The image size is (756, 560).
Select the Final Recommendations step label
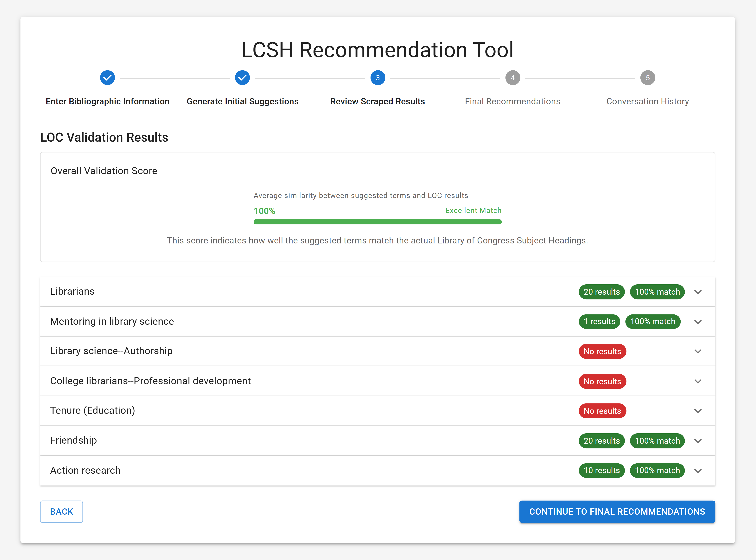[512, 101]
